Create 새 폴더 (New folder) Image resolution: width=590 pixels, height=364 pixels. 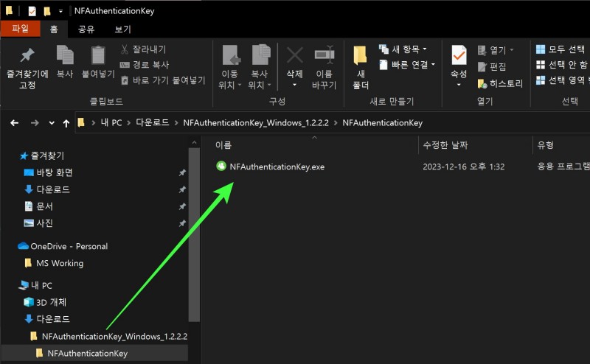coord(361,68)
